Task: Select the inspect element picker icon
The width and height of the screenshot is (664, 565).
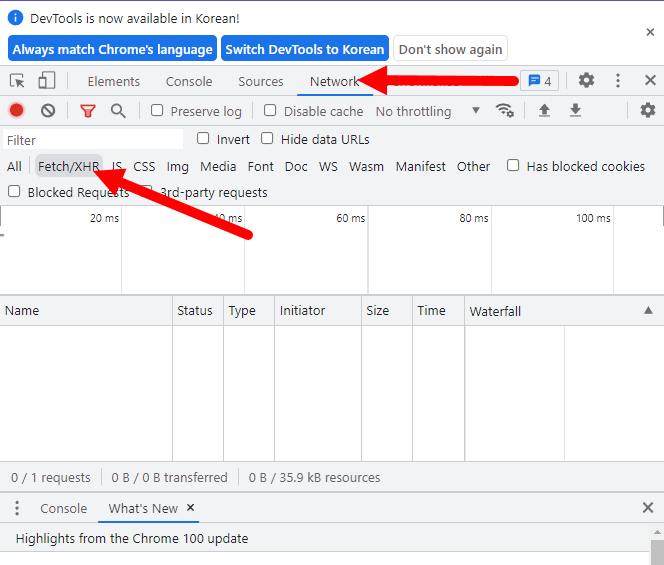Action: 17,80
